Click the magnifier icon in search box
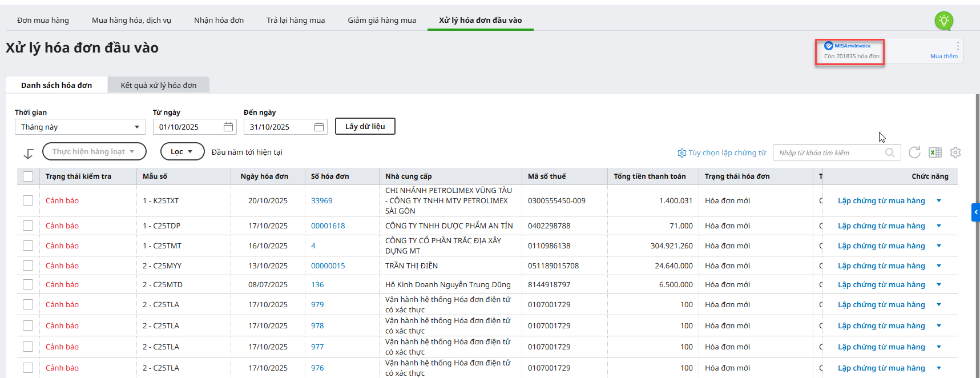 tap(889, 152)
